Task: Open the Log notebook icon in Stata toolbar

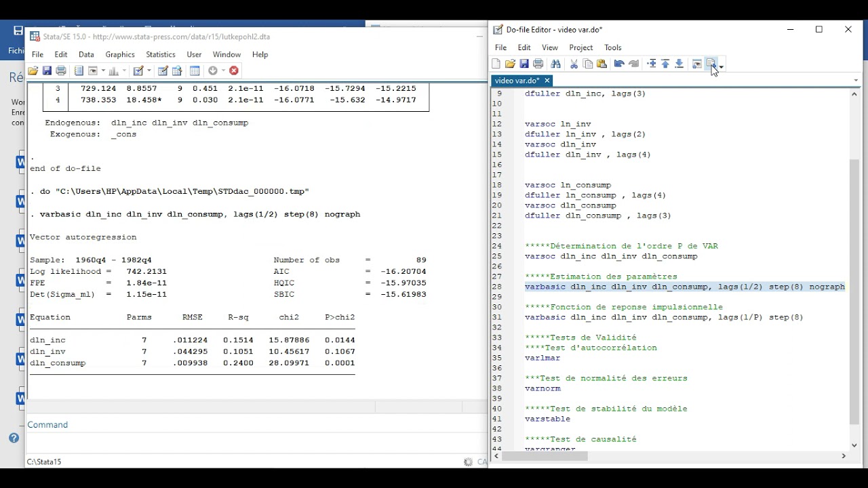Action: tap(79, 70)
